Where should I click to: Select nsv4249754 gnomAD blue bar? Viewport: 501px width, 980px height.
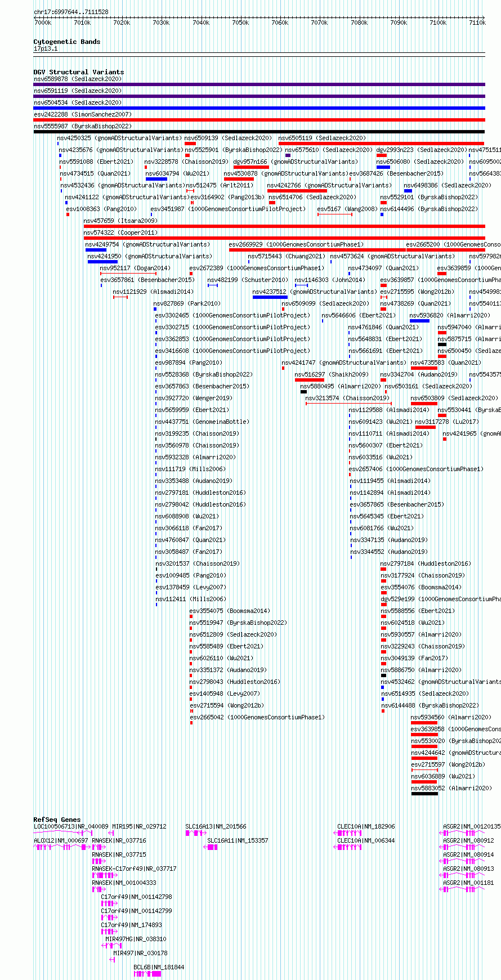click(x=96, y=250)
